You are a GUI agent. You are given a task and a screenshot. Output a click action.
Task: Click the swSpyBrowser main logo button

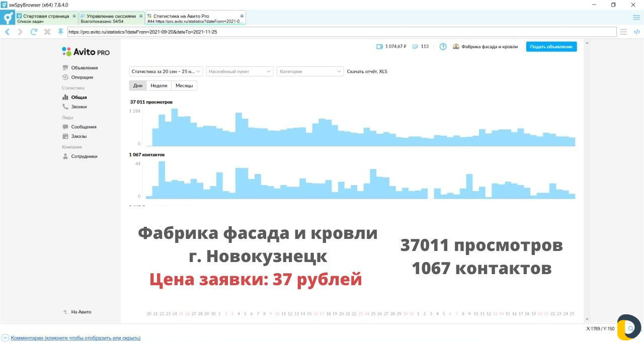tap(7, 18)
